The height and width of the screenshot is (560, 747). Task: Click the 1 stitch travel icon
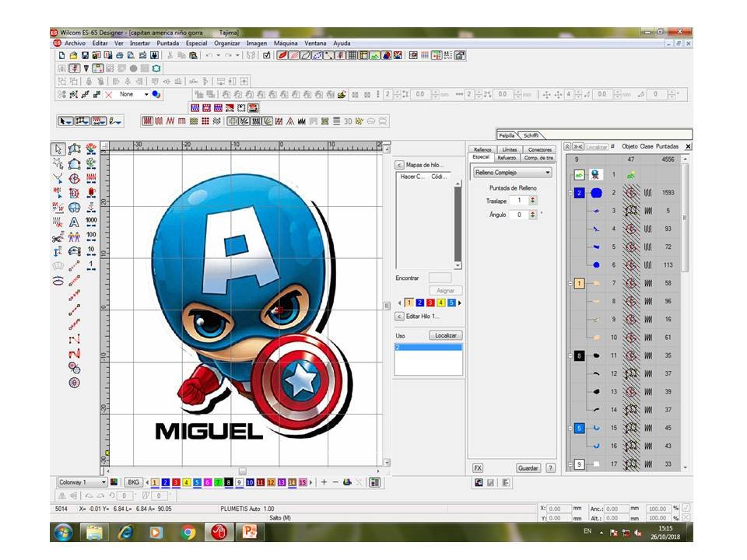[91, 265]
